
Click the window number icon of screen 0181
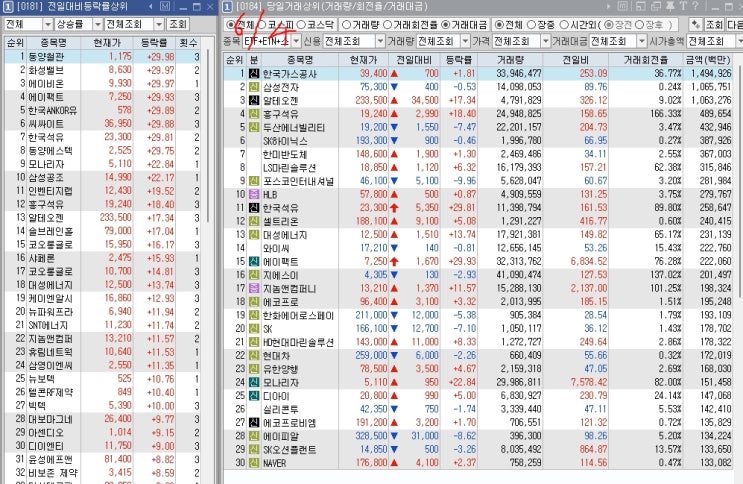pos(8,7)
